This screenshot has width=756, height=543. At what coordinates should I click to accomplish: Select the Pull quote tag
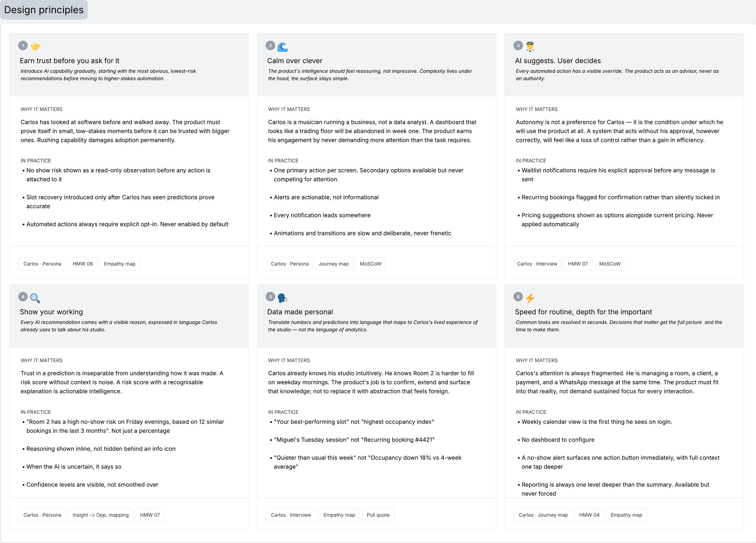(378, 515)
